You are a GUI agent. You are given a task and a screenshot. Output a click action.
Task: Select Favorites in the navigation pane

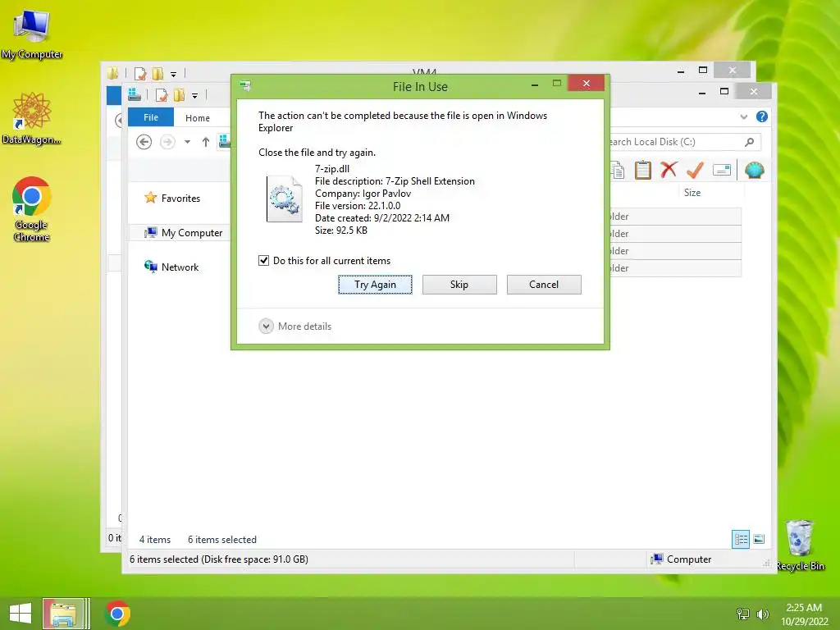(172, 199)
